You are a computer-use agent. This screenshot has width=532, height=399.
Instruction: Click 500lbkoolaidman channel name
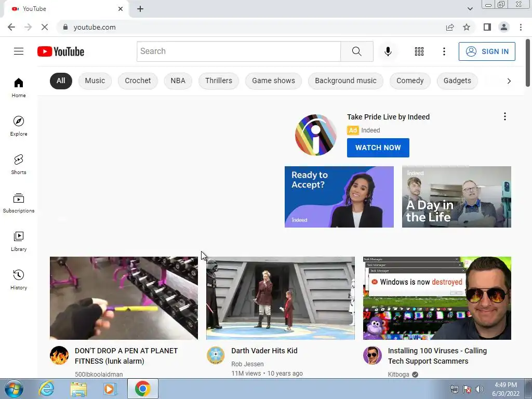(99, 374)
